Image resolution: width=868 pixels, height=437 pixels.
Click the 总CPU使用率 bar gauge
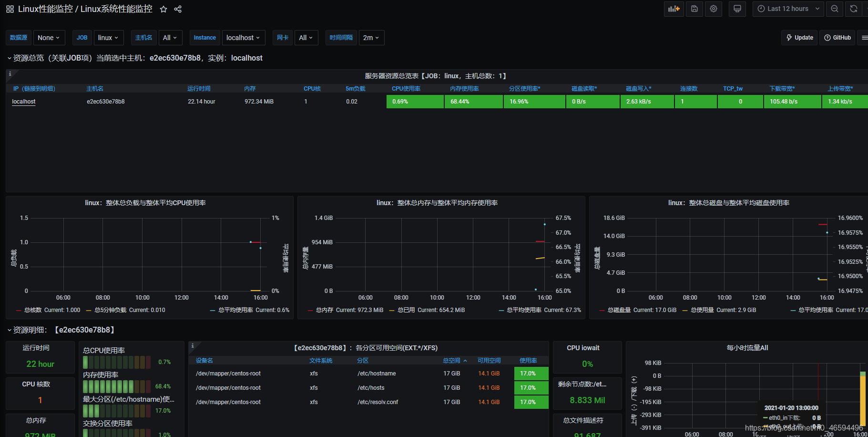tap(117, 362)
